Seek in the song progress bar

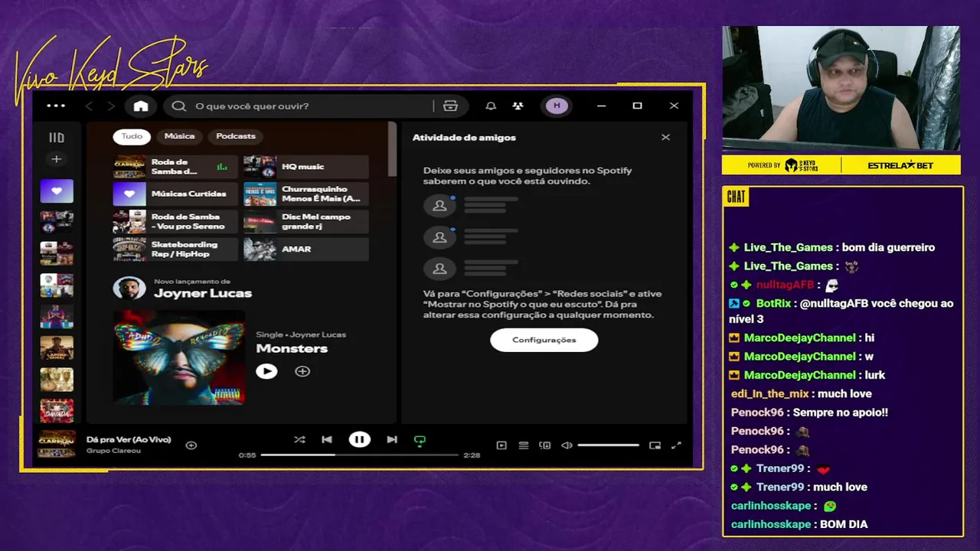pos(360,455)
